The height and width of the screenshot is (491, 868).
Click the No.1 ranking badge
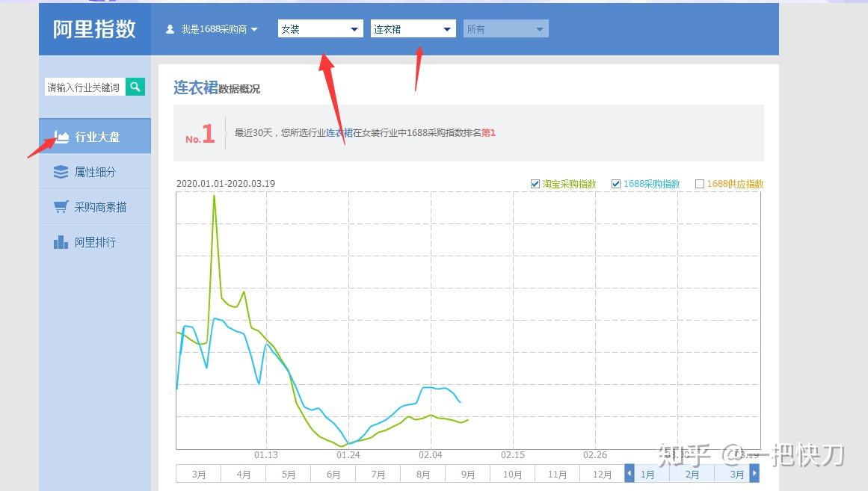coord(200,134)
